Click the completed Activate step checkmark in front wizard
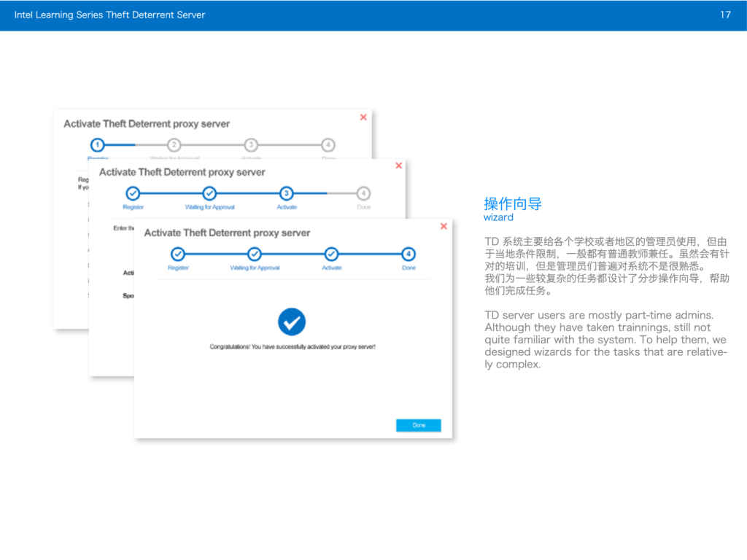Viewport: 747px width, 560px height. (x=331, y=254)
